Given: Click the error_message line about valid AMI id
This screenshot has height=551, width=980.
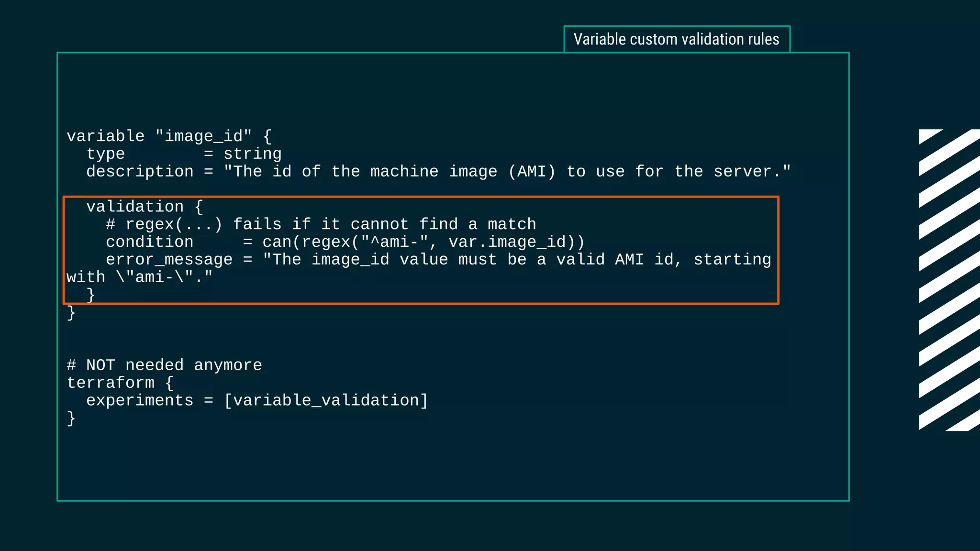Looking at the screenshot, I should tap(438, 260).
